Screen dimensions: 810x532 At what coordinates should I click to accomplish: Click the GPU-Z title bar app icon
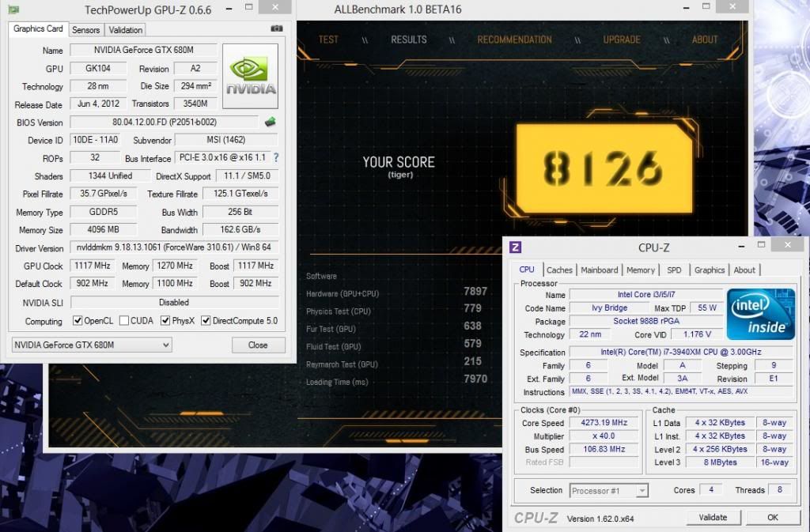pos(14,9)
